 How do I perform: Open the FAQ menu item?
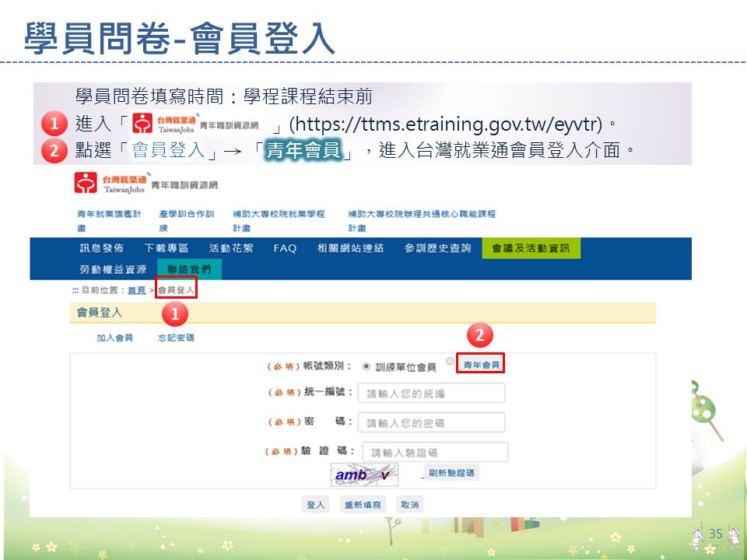click(x=285, y=249)
